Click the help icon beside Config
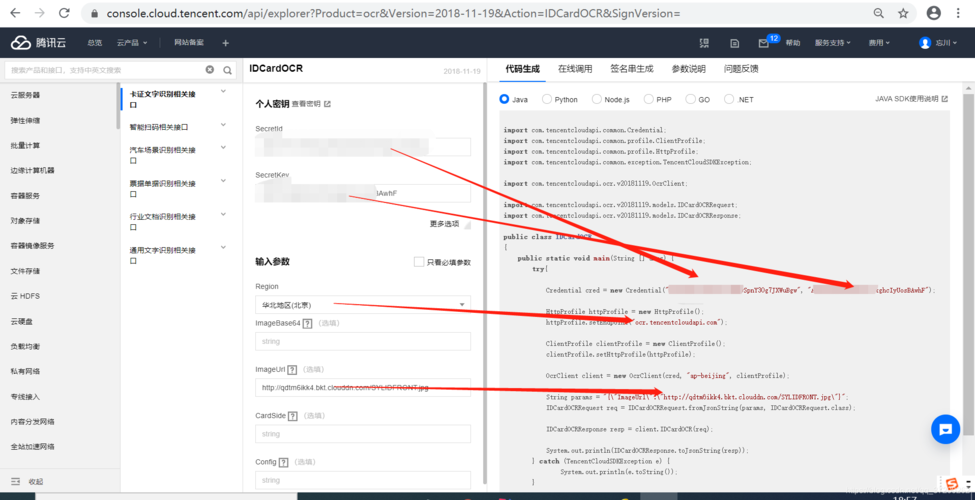 click(x=284, y=462)
